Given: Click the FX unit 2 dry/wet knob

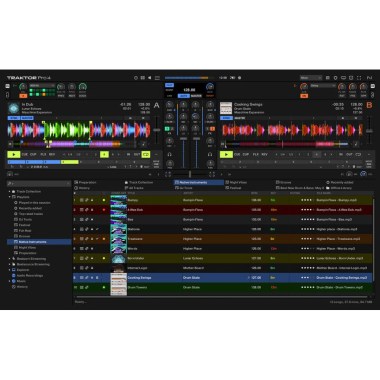Looking at the screenshot, I should (x=304, y=87).
